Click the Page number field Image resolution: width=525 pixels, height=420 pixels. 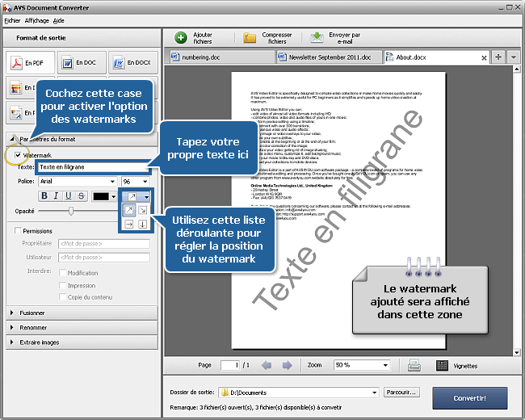[x=230, y=365]
